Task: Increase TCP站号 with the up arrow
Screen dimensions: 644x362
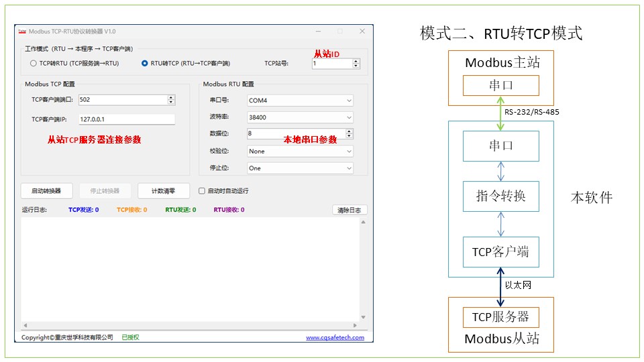Action: tap(356, 61)
